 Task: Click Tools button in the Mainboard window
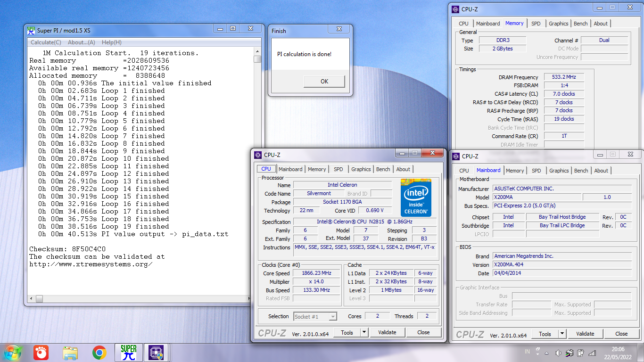pos(545,334)
